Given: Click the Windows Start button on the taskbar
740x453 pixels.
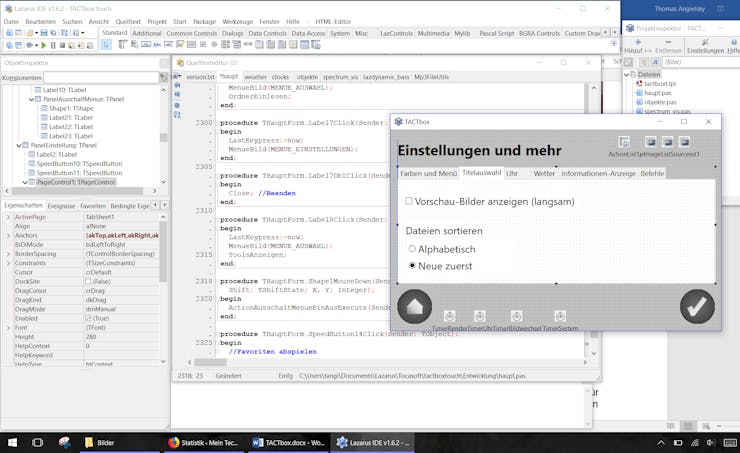Looking at the screenshot, I should click(12, 443).
